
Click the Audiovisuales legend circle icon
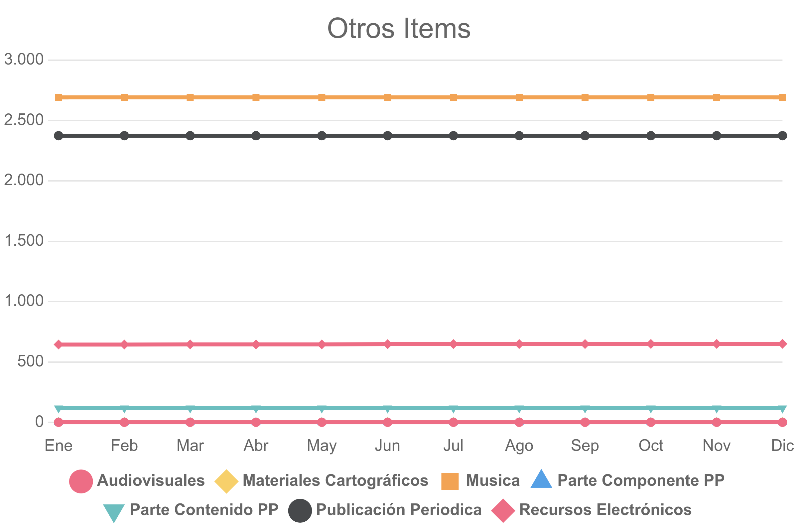click(x=81, y=481)
